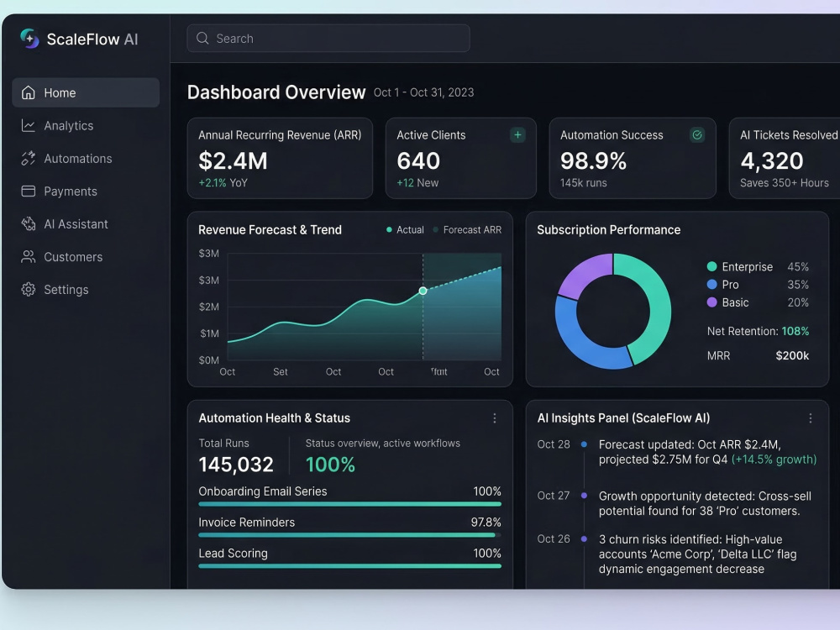
Task: Open AI Assistant from sidebar
Action: [86, 224]
